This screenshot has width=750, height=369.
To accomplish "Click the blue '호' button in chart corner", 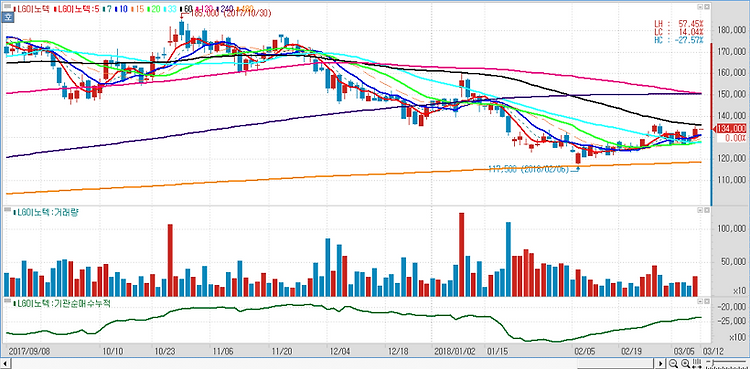I will tap(8, 18).
